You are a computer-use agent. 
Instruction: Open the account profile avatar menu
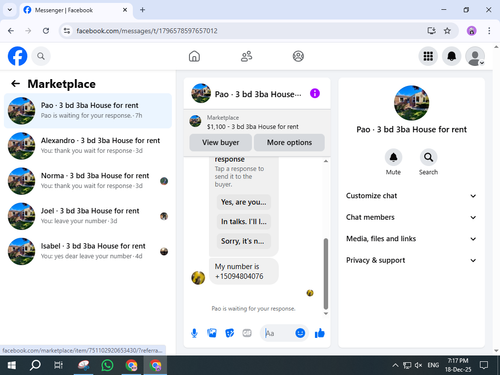tap(475, 56)
